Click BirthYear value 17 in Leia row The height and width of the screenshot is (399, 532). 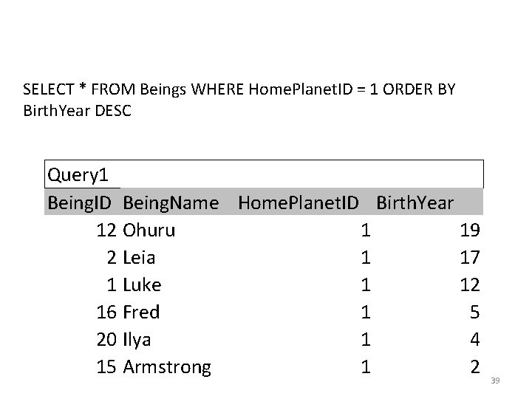(470, 258)
